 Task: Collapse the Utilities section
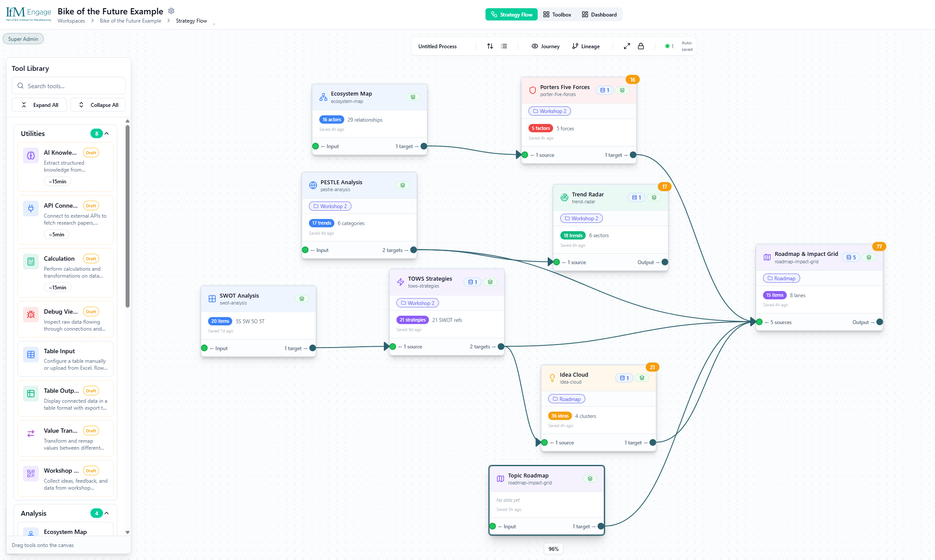pyautogui.click(x=106, y=133)
